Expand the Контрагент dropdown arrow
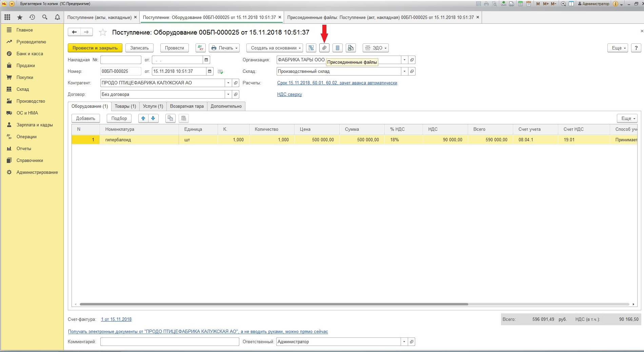The width and height of the screenshot is (644, 352). pyautogui.click(x=228, y=83)
